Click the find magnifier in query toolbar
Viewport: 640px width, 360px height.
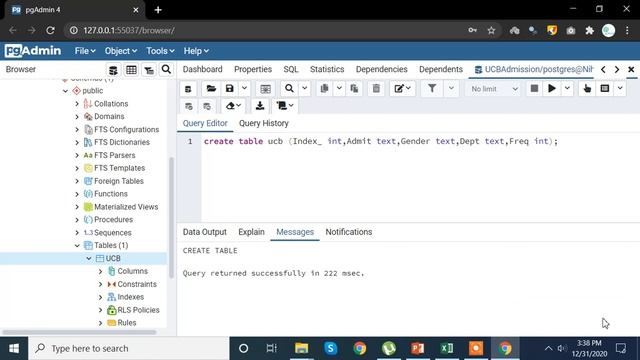click(x=289, y=89)
